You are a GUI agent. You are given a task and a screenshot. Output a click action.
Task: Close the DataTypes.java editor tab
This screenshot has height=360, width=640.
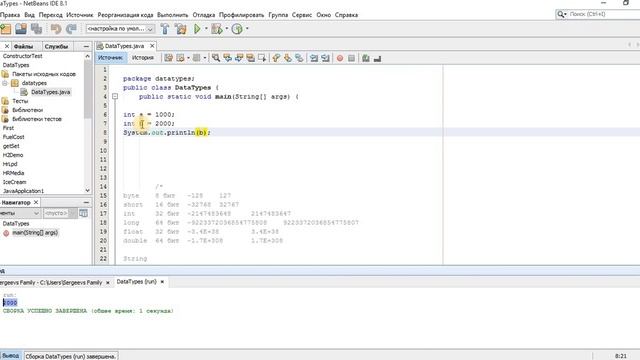click(x=152, y=46)
